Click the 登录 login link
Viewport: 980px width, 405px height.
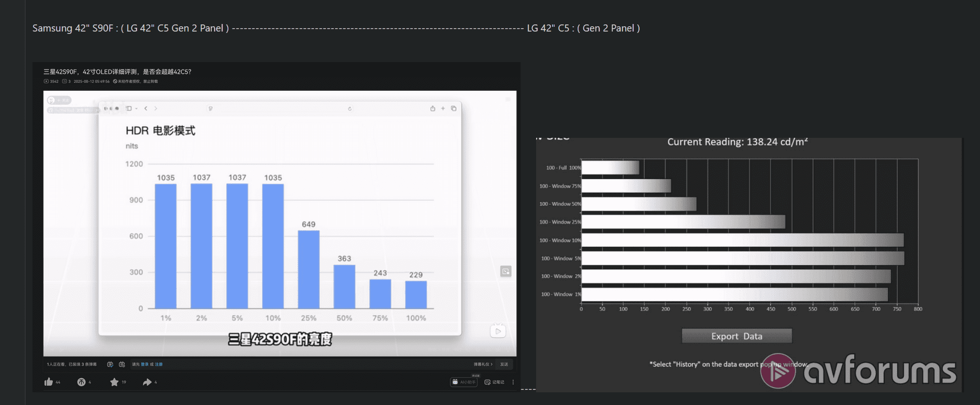[145, 364]
